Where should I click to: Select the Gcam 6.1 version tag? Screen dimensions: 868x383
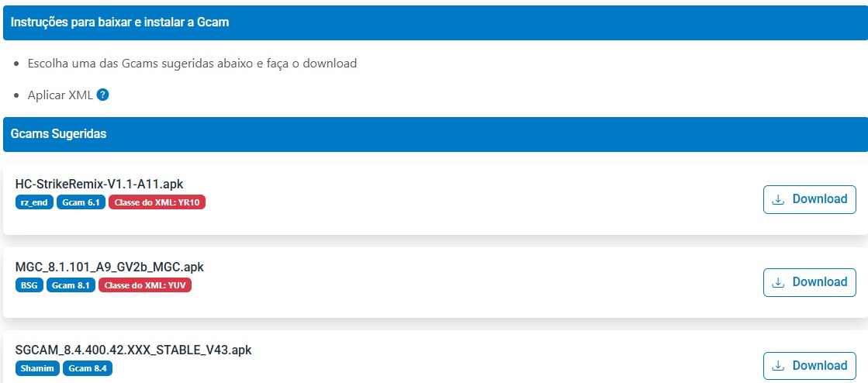80,202
